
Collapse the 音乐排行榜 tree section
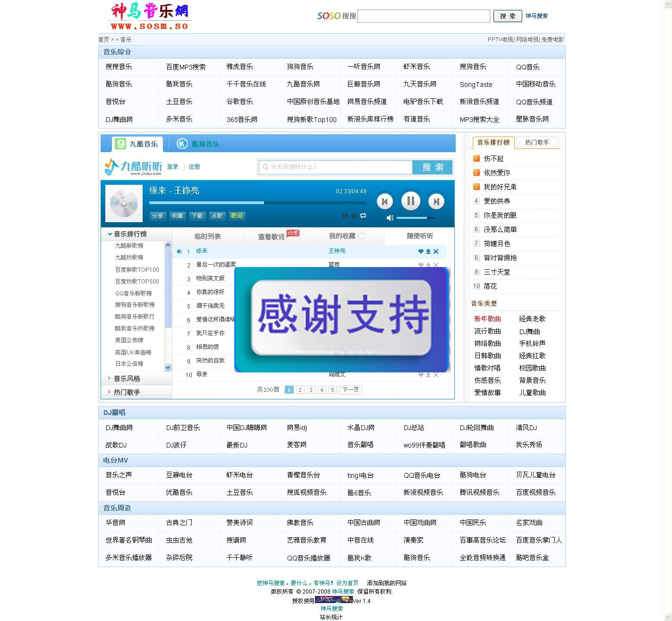(136, 234)
